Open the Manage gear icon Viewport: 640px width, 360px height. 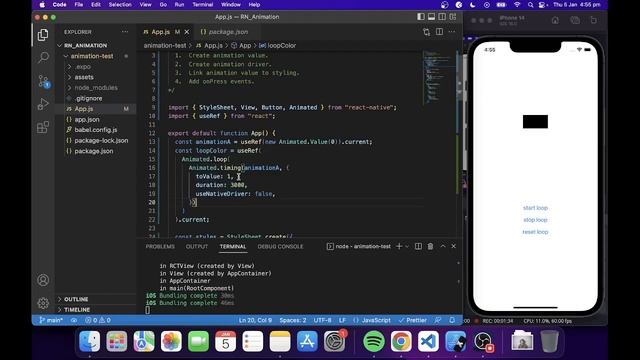point(43,303)
